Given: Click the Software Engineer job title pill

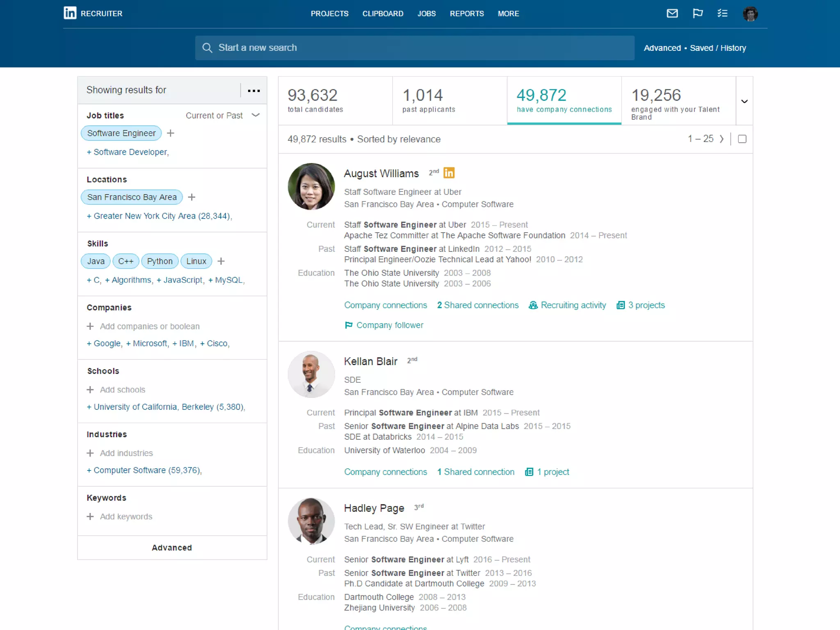Looking at the screenshot, I should [x=121, y=133].
